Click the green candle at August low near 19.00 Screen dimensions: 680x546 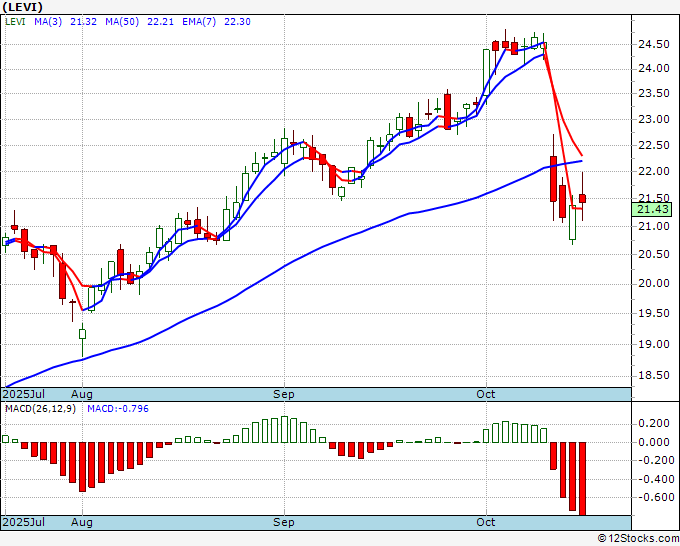pyautogui.click(x=82, y=334)
